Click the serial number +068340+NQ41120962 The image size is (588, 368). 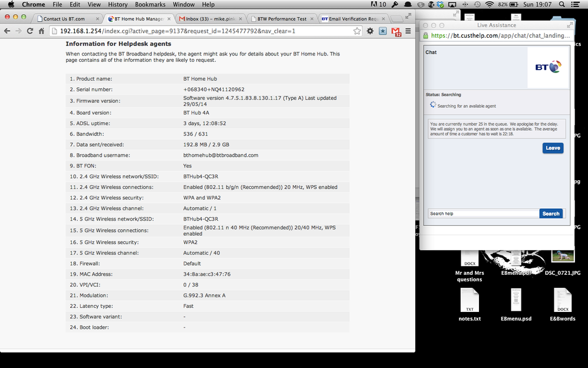pyautogui.click(x=214, y=90)
